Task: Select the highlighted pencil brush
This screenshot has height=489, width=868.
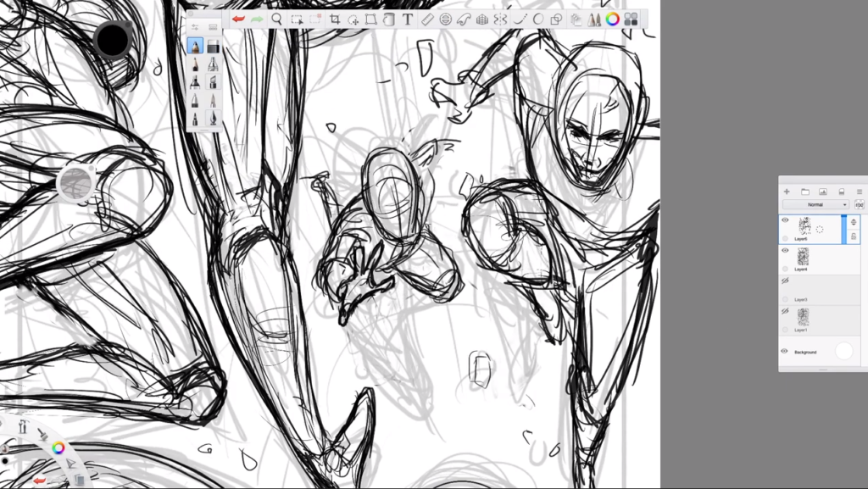Action: pyautogui.click(x=195, y=46)
